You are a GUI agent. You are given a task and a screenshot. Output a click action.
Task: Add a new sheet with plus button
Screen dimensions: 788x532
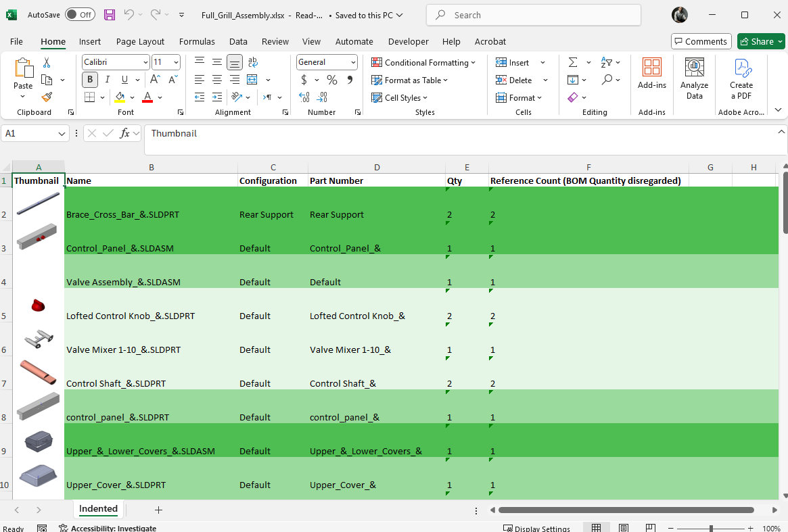(158, 510)
